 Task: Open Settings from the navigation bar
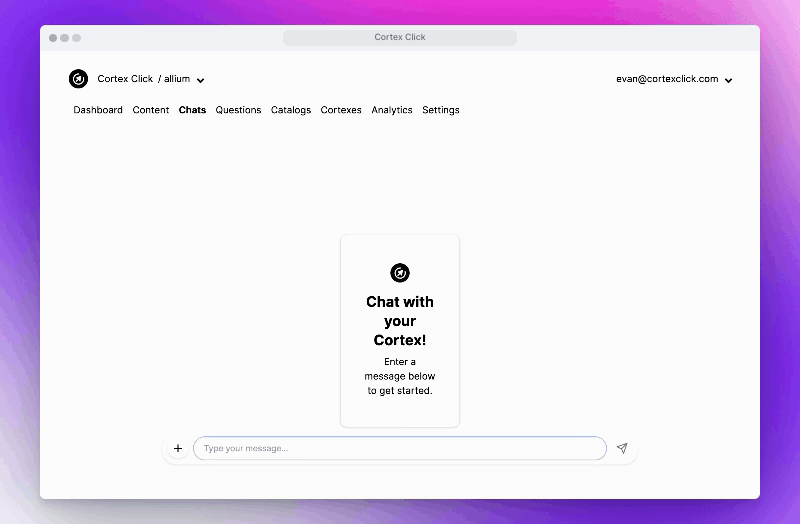pos(441,110)
